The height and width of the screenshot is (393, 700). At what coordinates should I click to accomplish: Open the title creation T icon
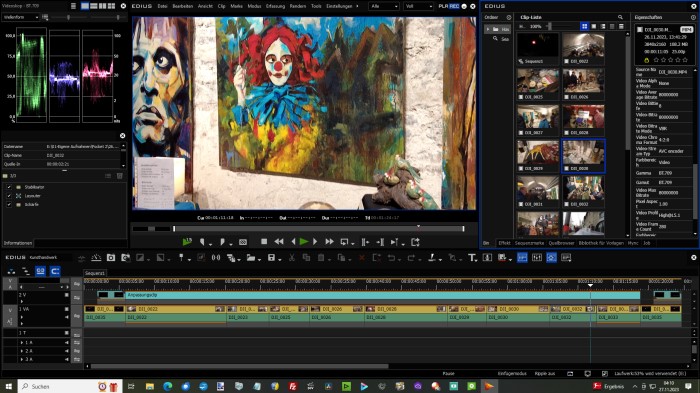tap(471, 258)
